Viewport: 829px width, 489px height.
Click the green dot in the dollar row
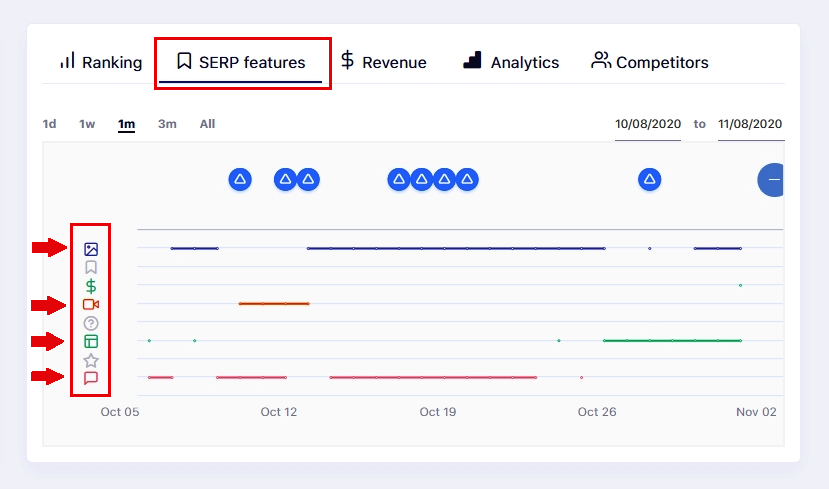pyautogui.click(x=741, y=285)
